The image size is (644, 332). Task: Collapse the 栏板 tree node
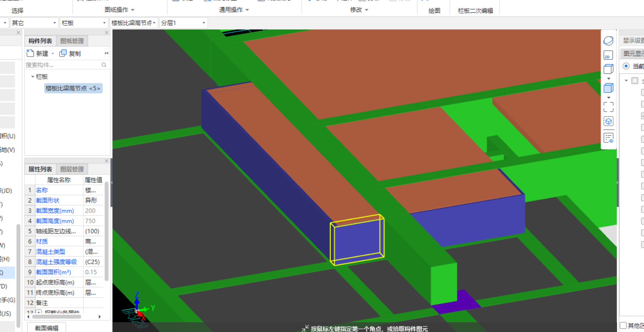pos(33,76)
